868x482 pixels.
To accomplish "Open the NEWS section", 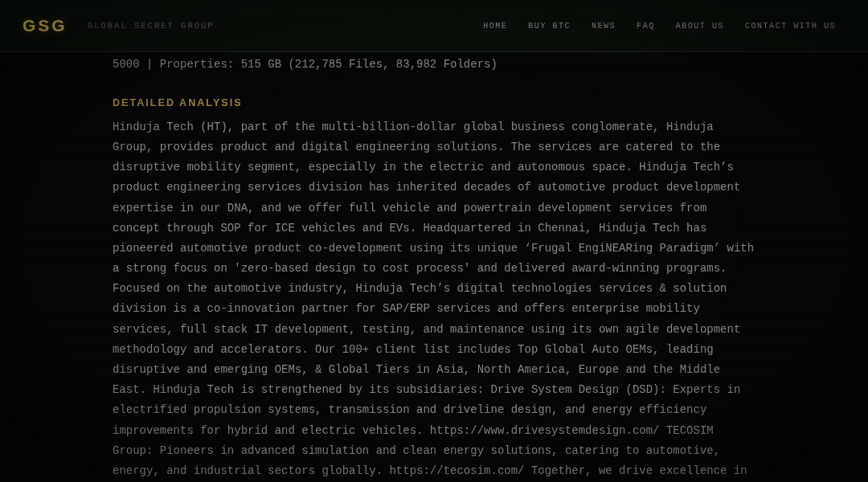I will [603, 26].
